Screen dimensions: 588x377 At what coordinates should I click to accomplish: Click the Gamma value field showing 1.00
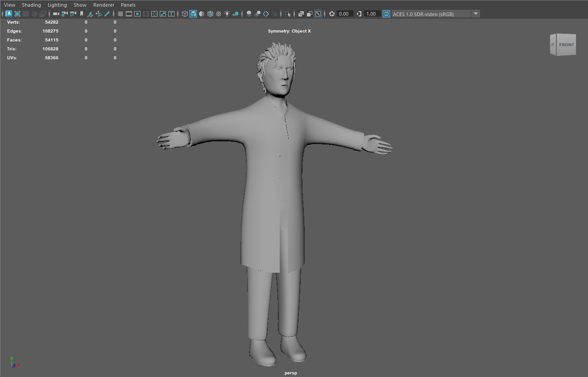click(372, 14)
